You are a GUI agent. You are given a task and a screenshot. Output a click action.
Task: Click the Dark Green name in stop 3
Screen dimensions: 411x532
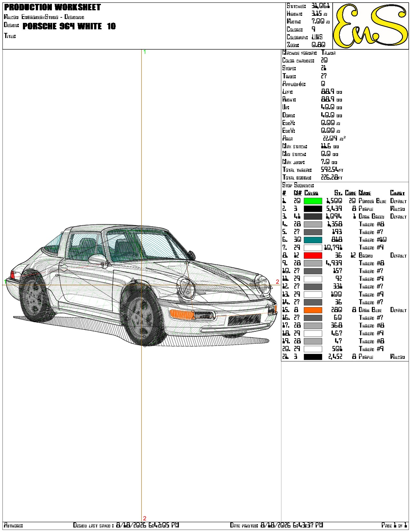[x=371, y=216]
